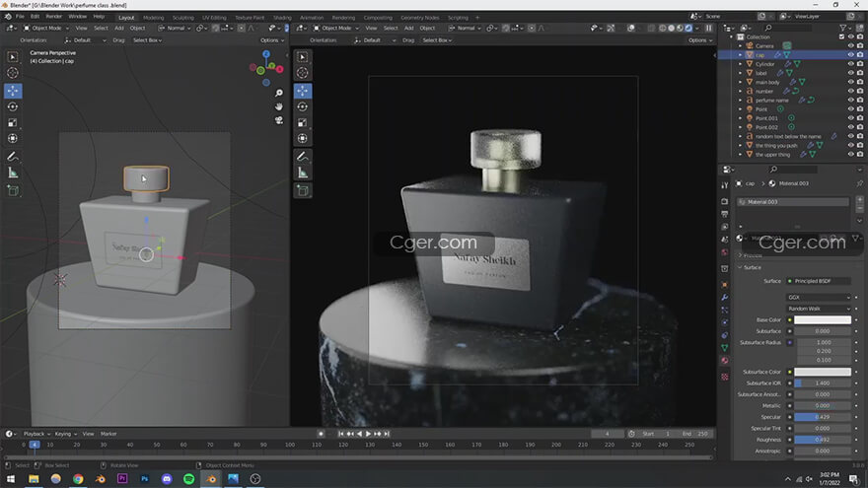Click the pause render button in right viewport header
The width and height of the screenshot is (868, 488).
(x=708, y=28)
